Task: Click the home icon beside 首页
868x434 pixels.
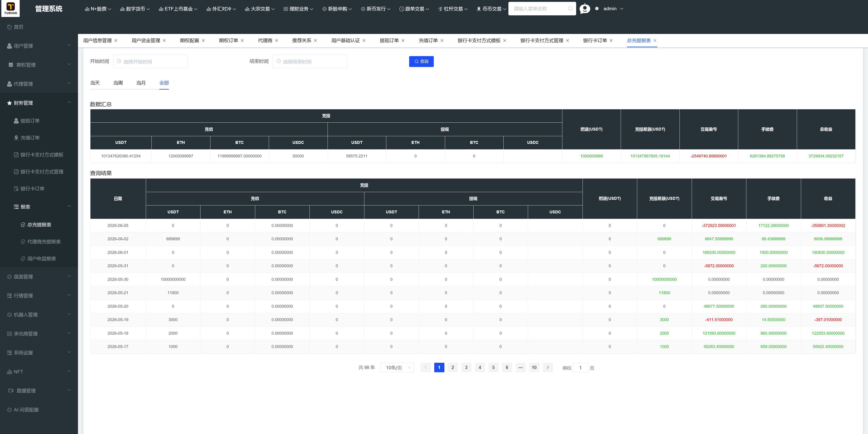Action: coord(9,27)
